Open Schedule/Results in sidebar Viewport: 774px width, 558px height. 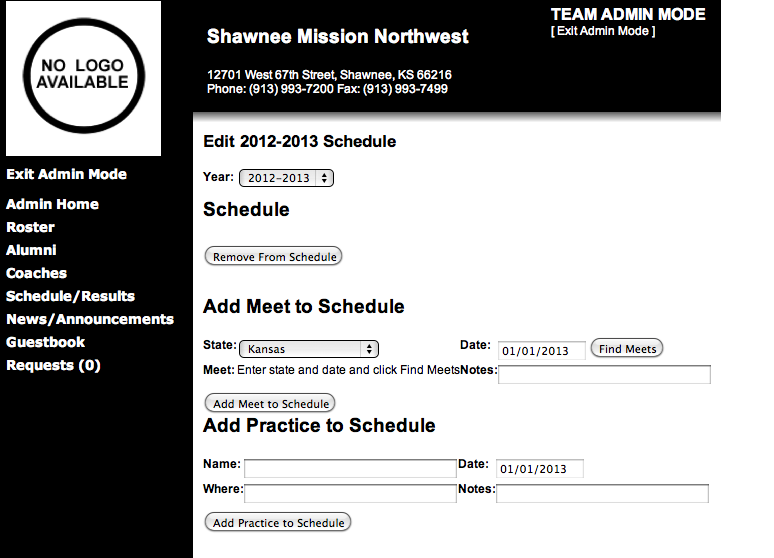point(71,296)
